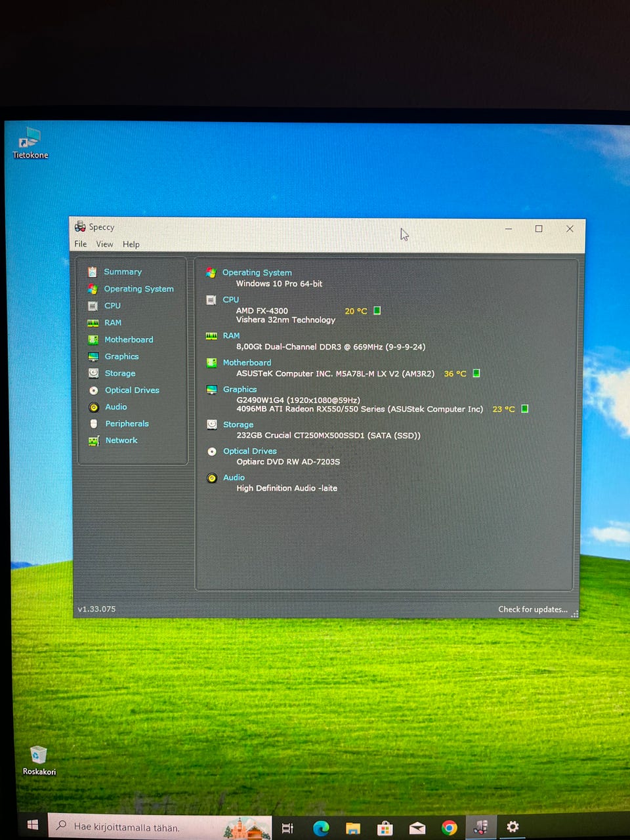Image resolution: width=630 pixels, height=840 pixels.
Task: Open the Operating System heading link in summary
Action: (257, 272)
